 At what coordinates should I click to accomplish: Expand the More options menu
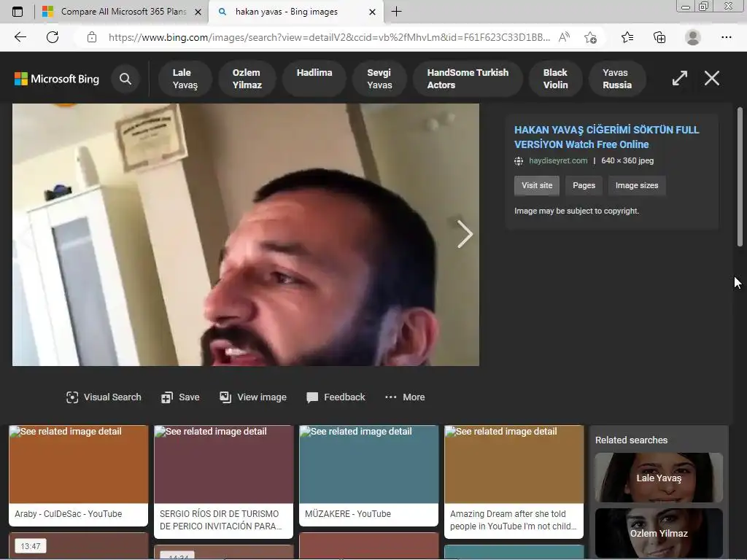(405, 397)
